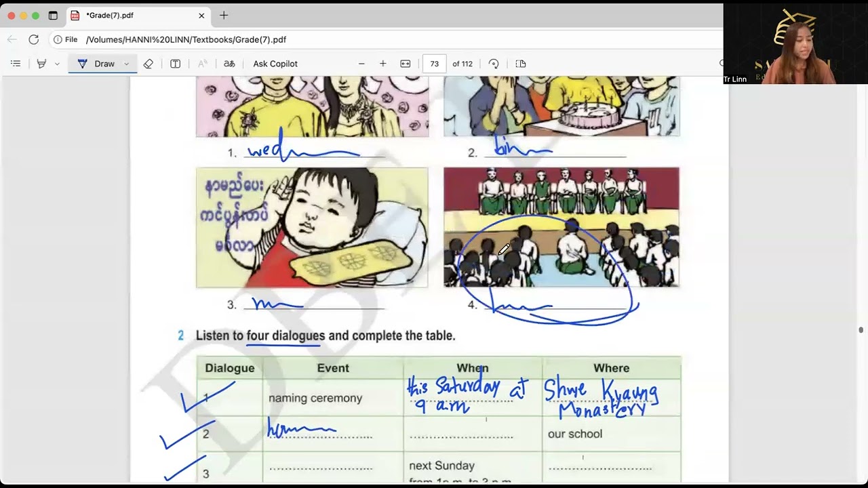Screen dimensions: 868x488
Task: Open Ask Copilot
Action: 275,64
